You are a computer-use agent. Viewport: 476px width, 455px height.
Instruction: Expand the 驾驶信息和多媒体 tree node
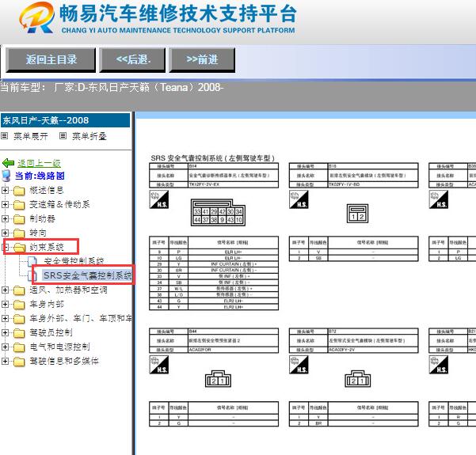(x=5, y=362)
